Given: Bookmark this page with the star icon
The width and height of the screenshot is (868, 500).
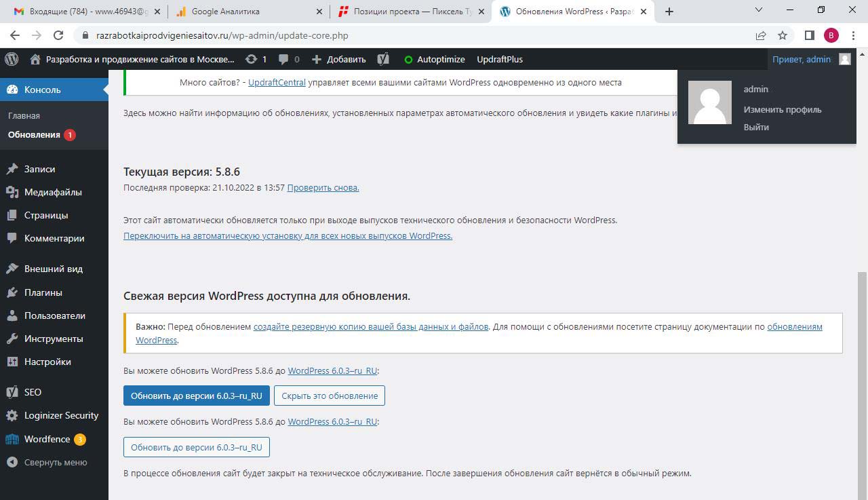Looking at the screenshot, I should [x=783, y=35].
